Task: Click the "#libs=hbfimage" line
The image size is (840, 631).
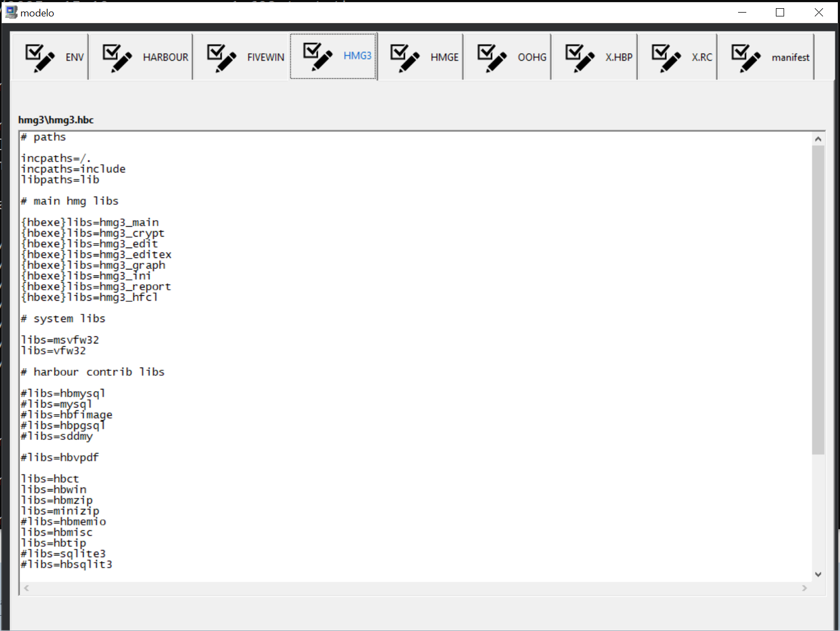Action: tap(66, 415)
